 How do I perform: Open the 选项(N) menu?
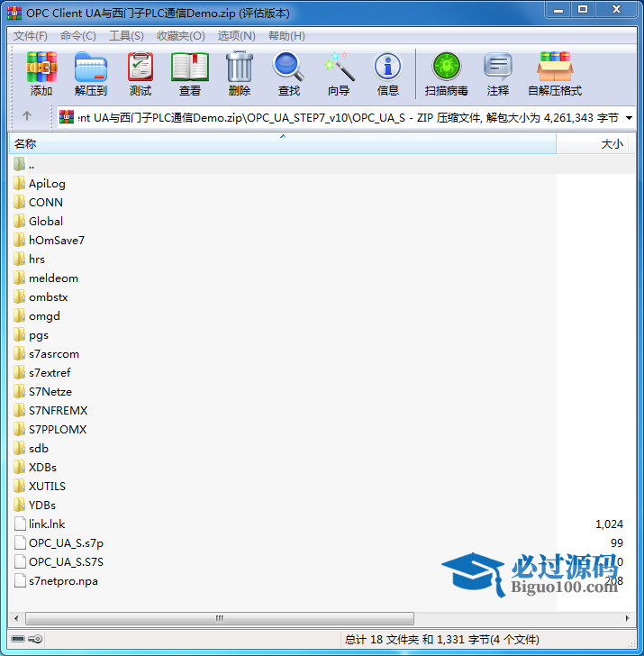point(236,36)
